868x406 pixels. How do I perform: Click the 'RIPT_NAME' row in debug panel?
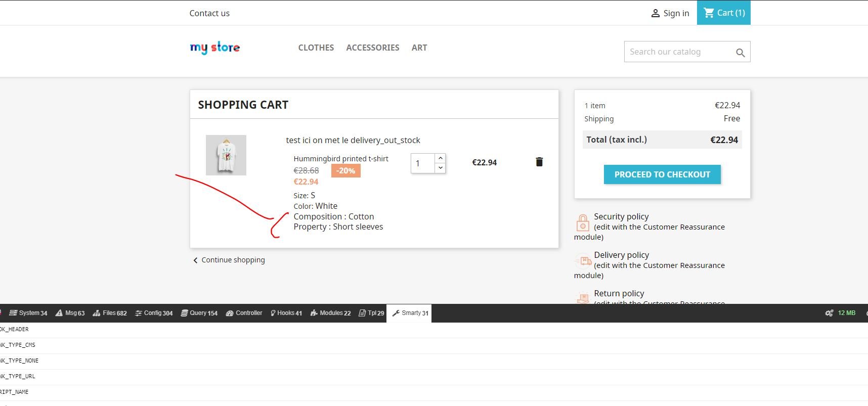point(434,392)
